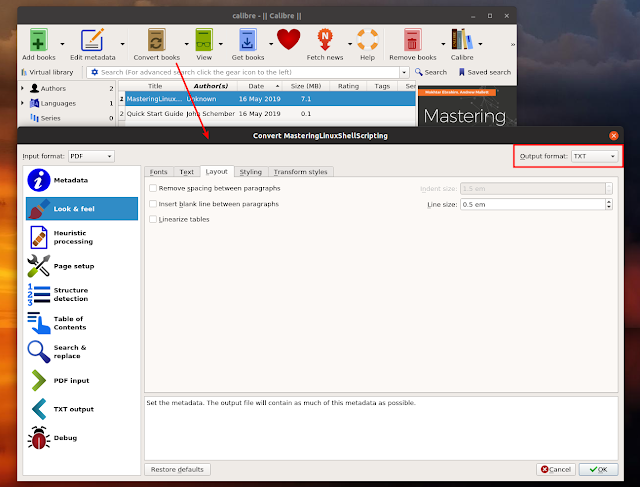The image size is (640, 487).
Task: Open Help lifebuoy icon
Action: 367,40
